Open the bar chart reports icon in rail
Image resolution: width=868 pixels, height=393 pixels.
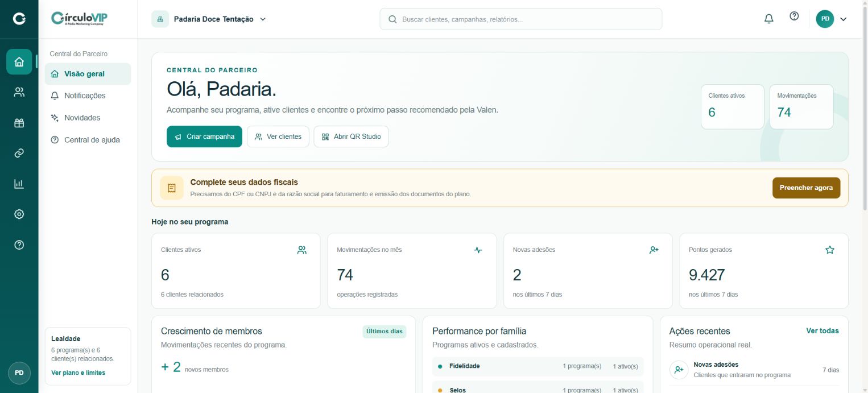click(19, 184)
